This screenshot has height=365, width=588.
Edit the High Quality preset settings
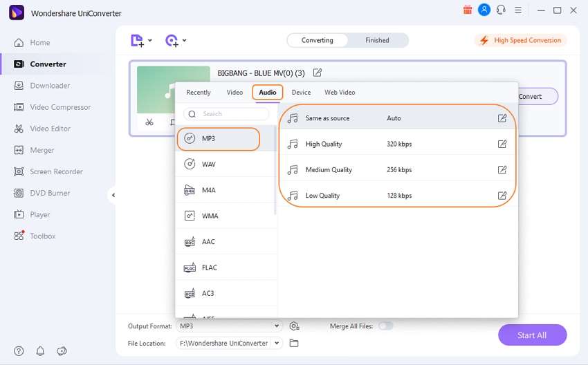click(502, 144)
